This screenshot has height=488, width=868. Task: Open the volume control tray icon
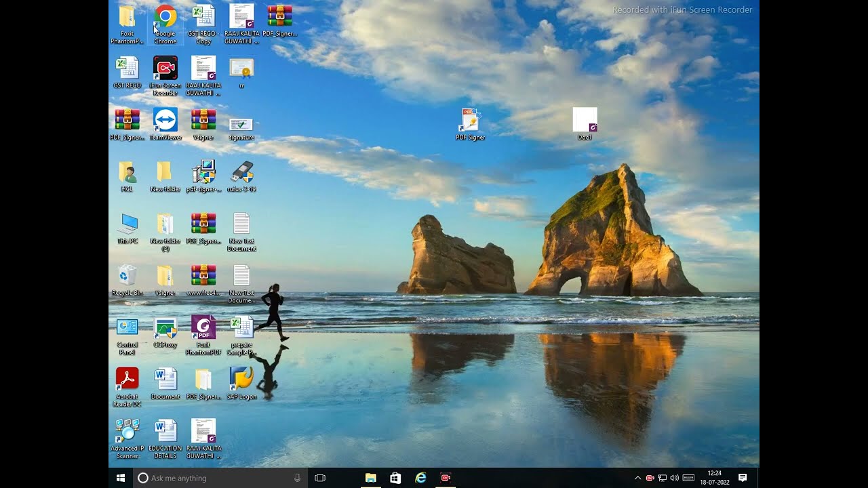674,478
